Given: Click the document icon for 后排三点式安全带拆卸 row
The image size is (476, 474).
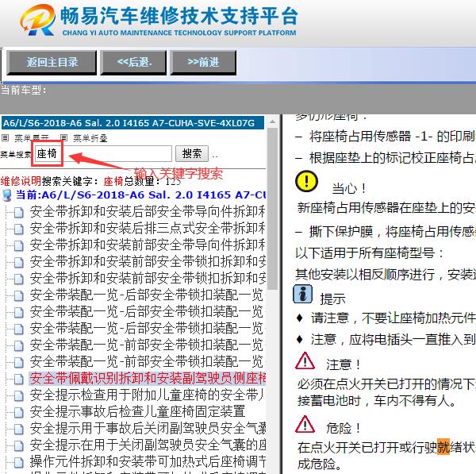Looking at the screenshot, I should 19,229.
